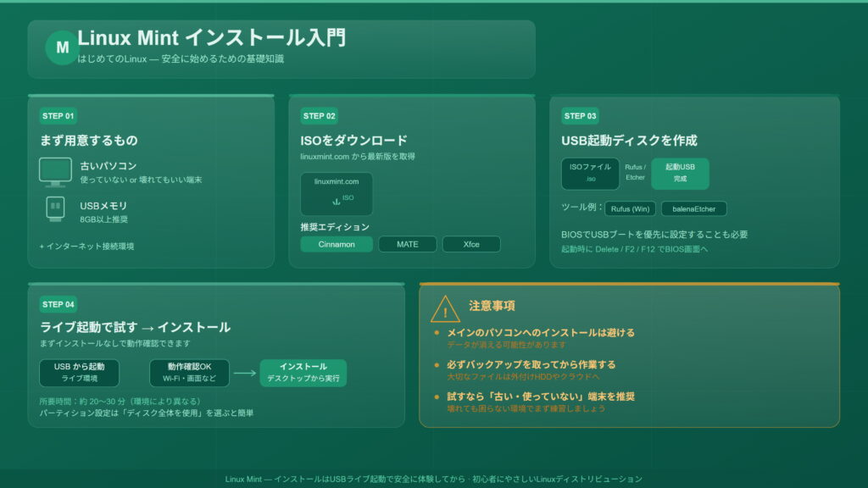Select the Cinnamon edition chip

tap(337, 244)
